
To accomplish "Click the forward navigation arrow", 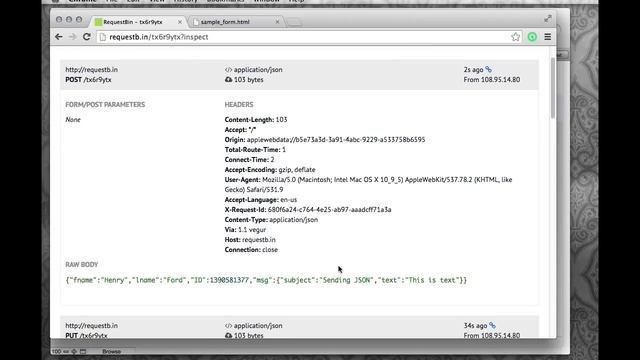I will (73, 37).
